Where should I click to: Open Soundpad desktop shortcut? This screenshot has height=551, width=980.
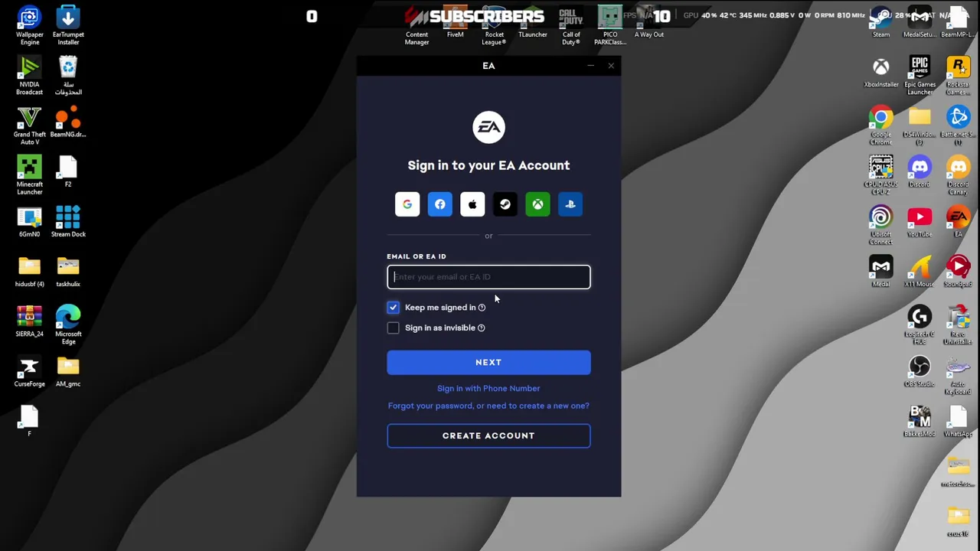(959, 271)
